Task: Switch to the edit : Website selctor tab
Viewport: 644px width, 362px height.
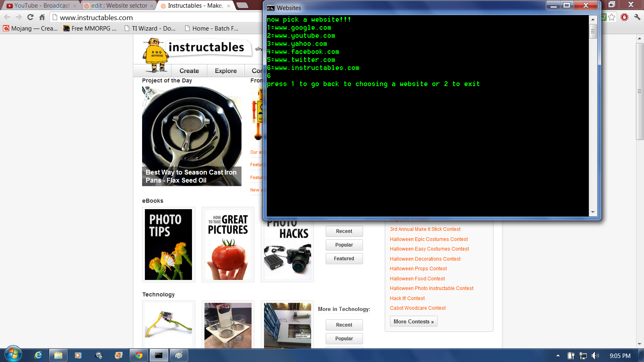Action: tap(119, 6)
